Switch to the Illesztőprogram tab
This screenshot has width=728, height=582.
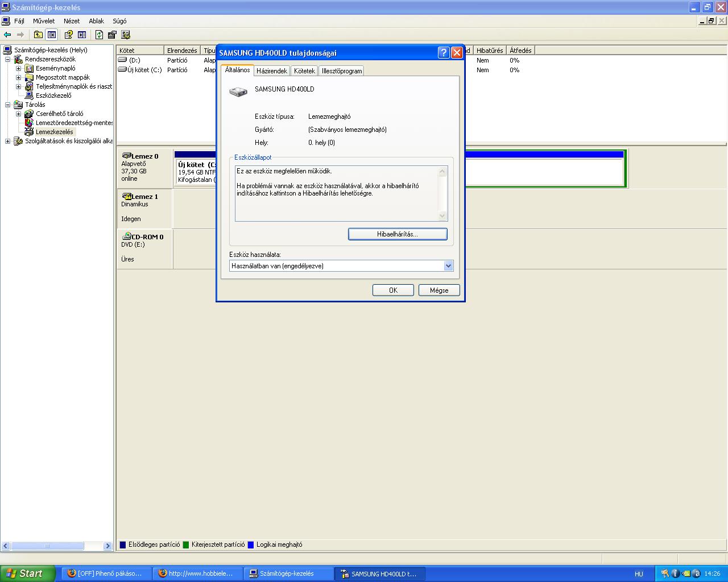point(341,71)
